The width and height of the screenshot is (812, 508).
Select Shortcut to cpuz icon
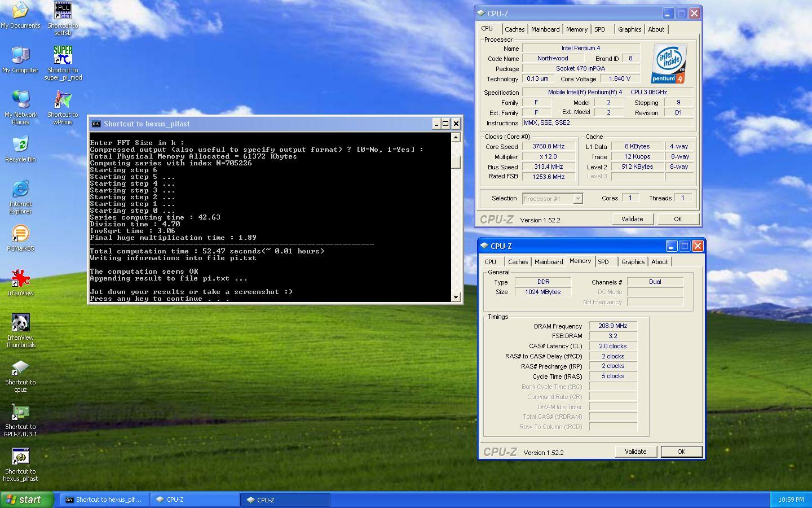[x=20, y=375]
